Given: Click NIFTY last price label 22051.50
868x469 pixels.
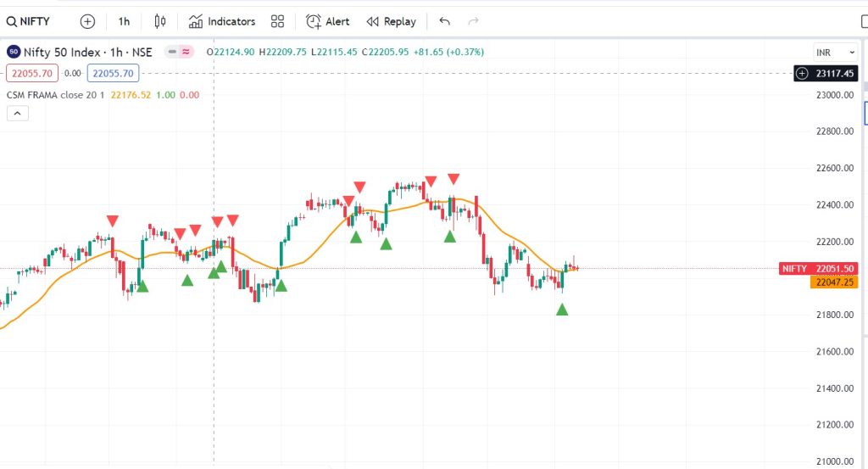Looking at the screenshot, I should point(818,269).
